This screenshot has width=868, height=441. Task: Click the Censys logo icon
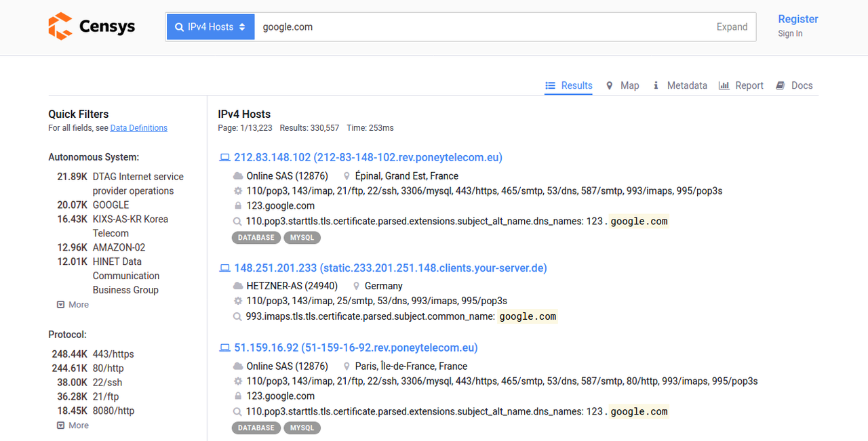(60, 26)
